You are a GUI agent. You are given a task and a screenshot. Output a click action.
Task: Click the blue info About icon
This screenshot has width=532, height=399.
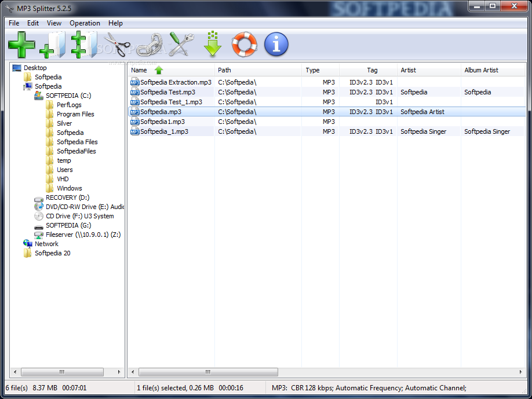276,45
